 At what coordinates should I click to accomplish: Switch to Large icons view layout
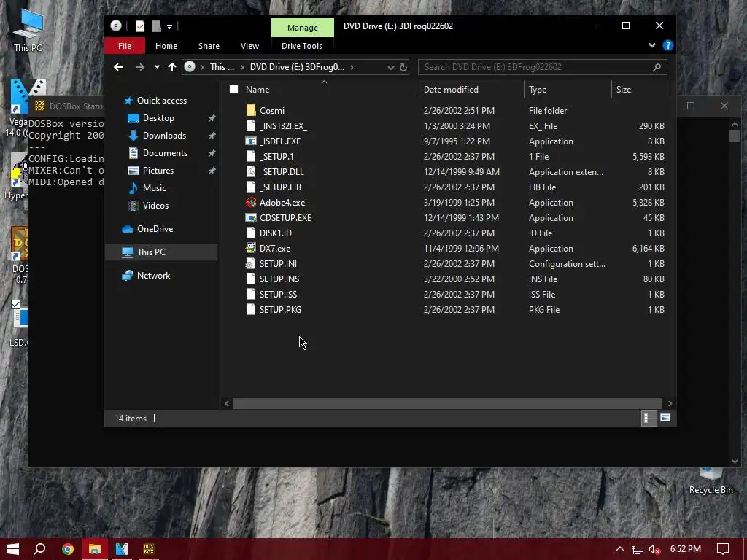tap(665, 418)
